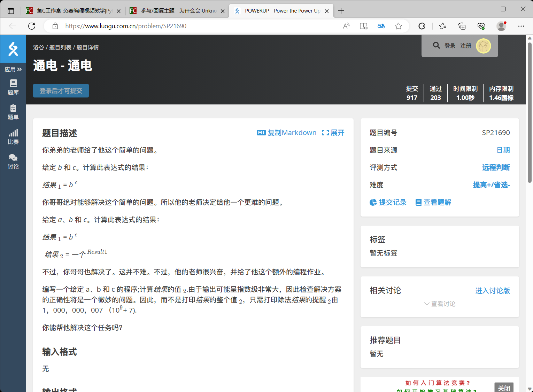Click the 如何入门算法竞赛 ad text
Image resolution: width=533 pixels, height=392 pixels.
pos(438,383)
